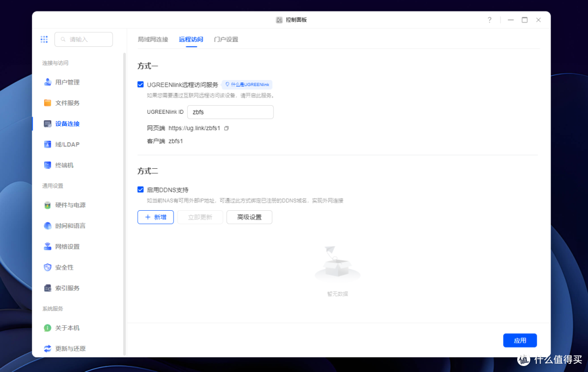Click the sidebar vertical scrollbar
This screenshot has height=372, width=588.
125,204
